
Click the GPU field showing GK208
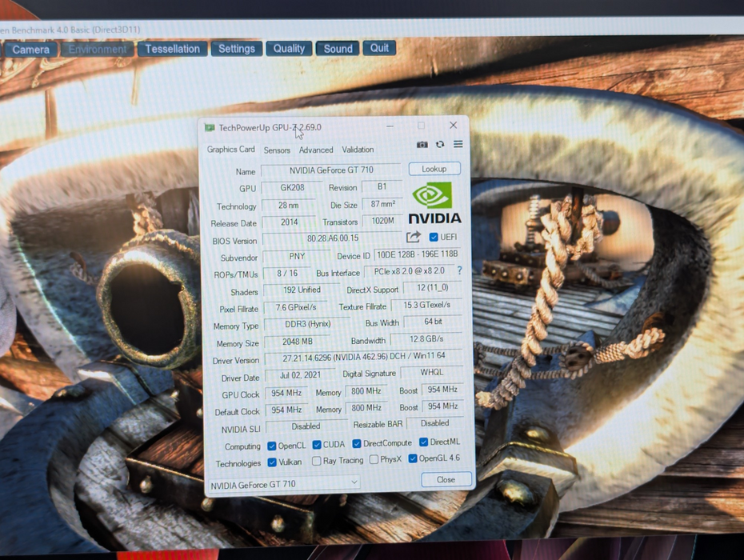292,187
